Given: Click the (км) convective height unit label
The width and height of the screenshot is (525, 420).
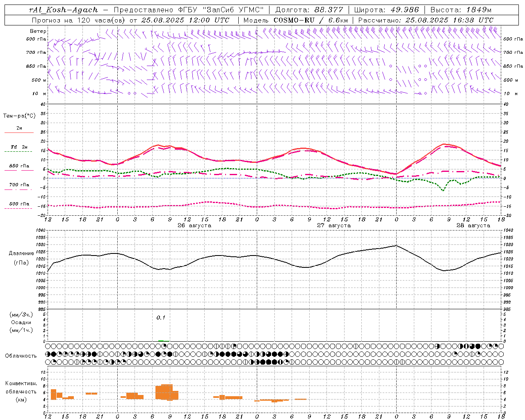Looking at the screenshot, I should coord(21,399).
